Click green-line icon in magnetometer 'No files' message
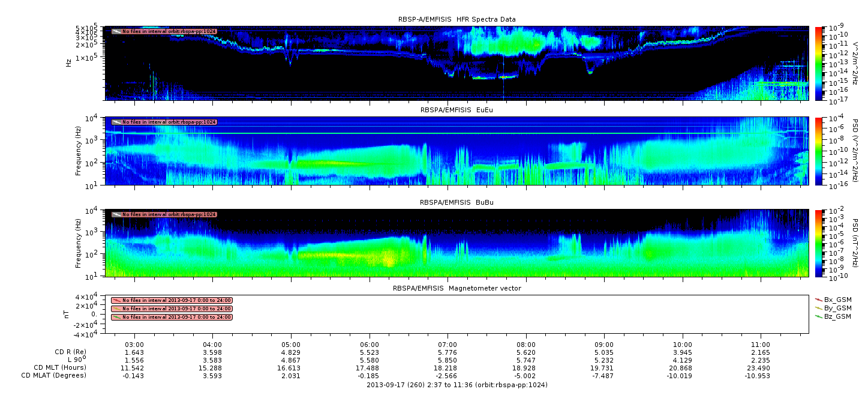Viewport: 868px width, 395px height. pos(117,317)
